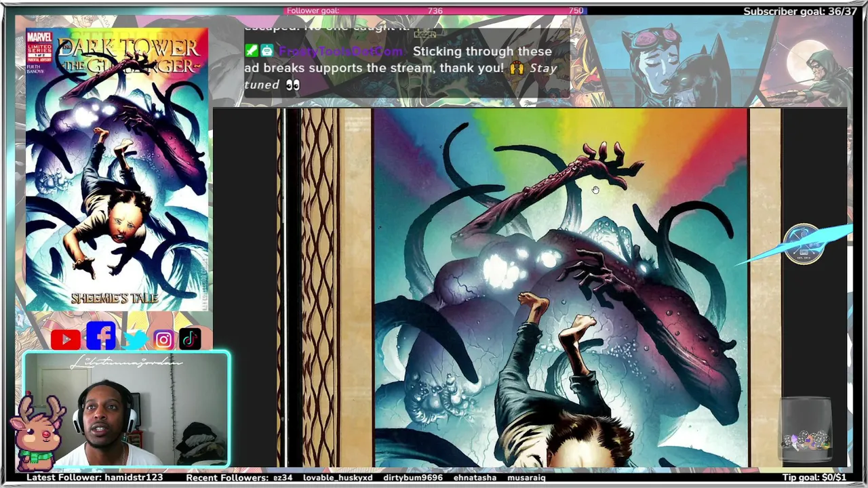This screenshot has width=868, height=488.
Task: Click the reindeer mascot sticker
Action: click(x=37, y=434)
